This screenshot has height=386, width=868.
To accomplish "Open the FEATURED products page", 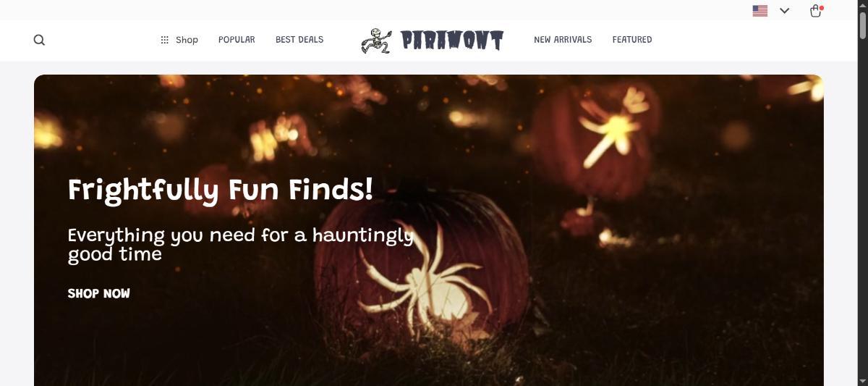I will pos(632,40).
